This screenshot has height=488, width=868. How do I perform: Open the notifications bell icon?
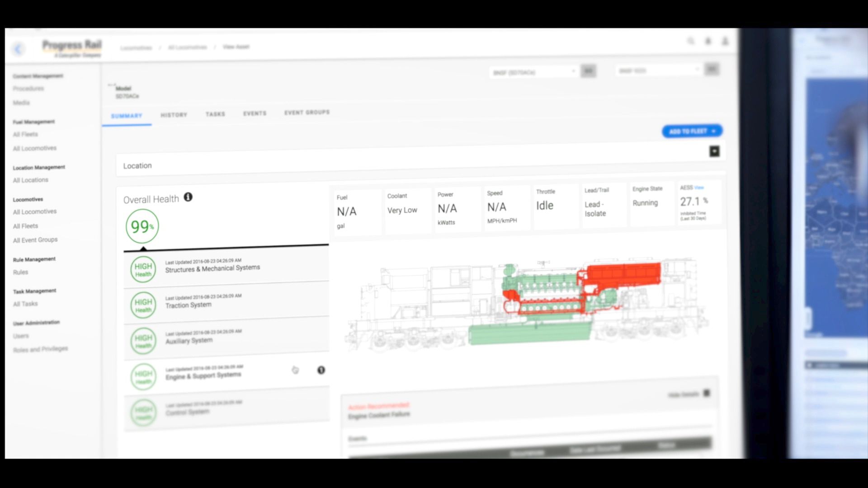pyautogui.click(x=708, y=41)
